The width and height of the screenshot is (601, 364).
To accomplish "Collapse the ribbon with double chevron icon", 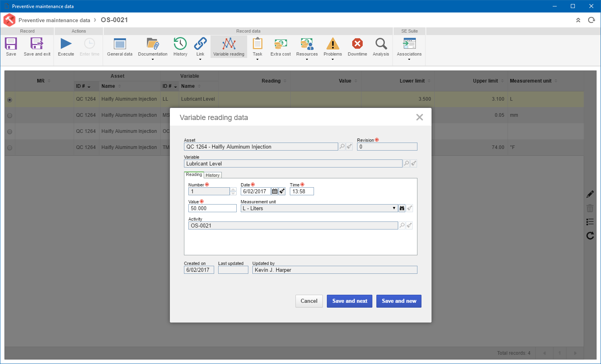I will pyautogui.click(x=578, y=20).
